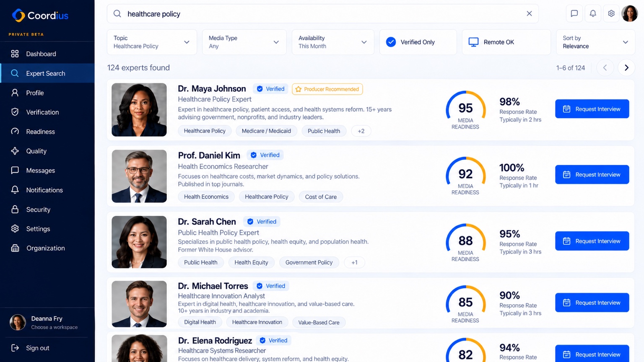The height and width of the screenshot is (362, 644).
Task: Click the Notifications bell sidebar icon
Action: pyautogui.click(x=15, y=190)
